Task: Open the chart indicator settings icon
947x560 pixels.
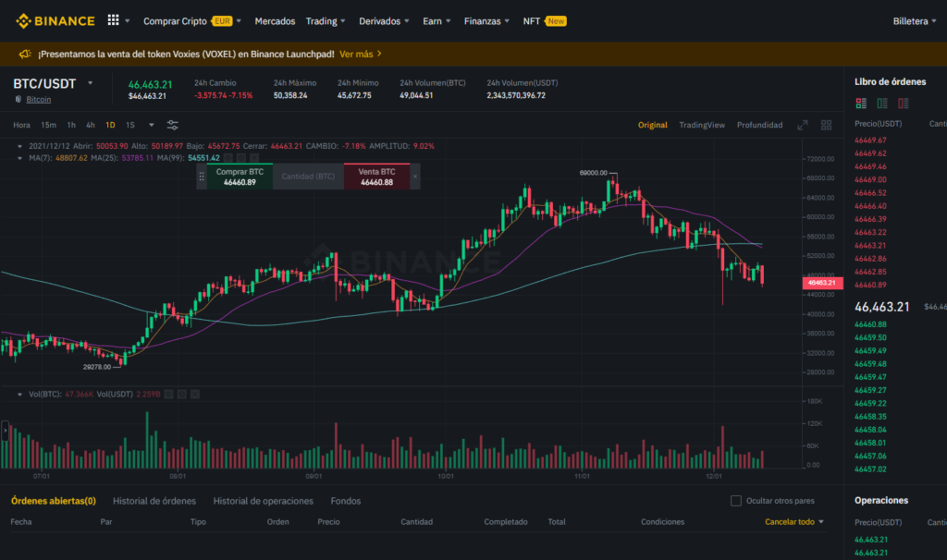Action: tap(173, 125)
